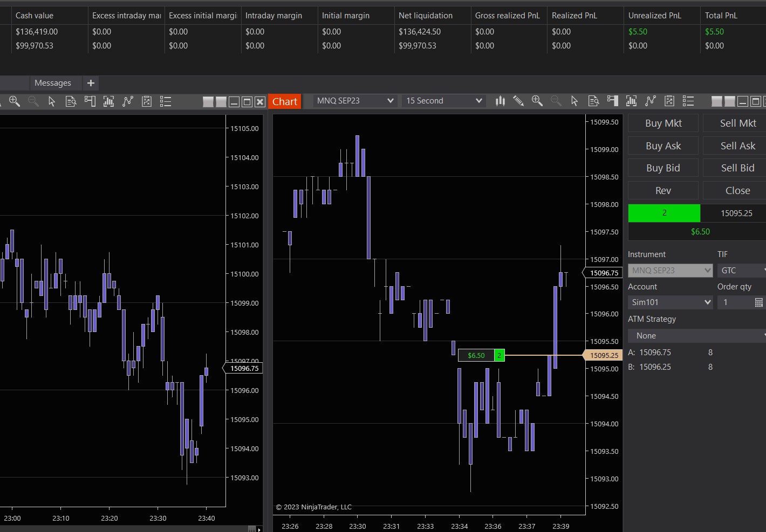
Task: Select cursor pointer icon in left chart toolbar
Action: pos(52,101)
